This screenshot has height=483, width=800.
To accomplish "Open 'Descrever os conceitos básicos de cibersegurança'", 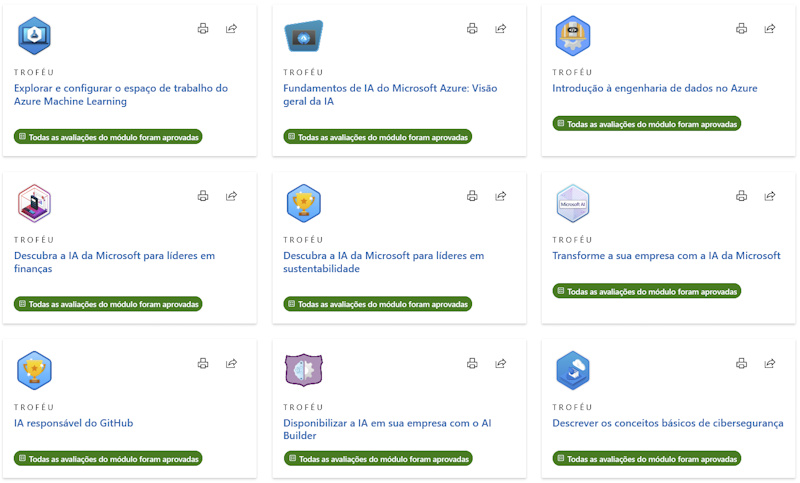I will click(x=667, y=423).
